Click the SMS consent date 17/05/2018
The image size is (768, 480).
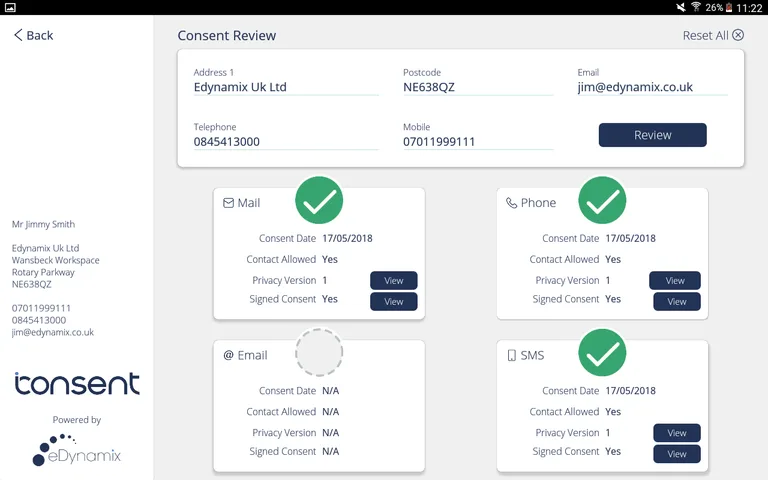[630, 391]
